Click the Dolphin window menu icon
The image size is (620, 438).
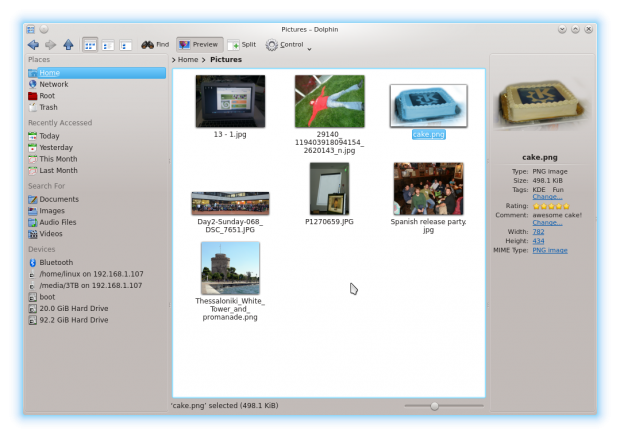tap(31, 29)
